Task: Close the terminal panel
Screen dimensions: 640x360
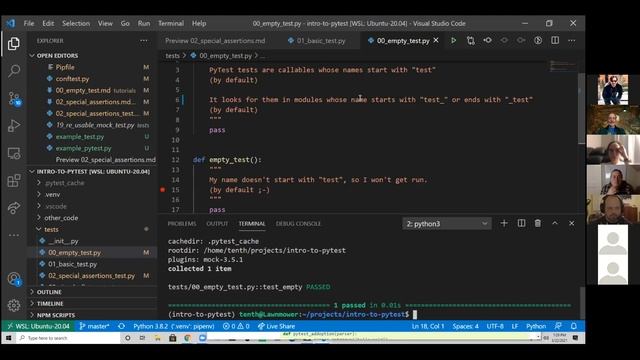Action: pyautogui.click(x=571, y=223)
